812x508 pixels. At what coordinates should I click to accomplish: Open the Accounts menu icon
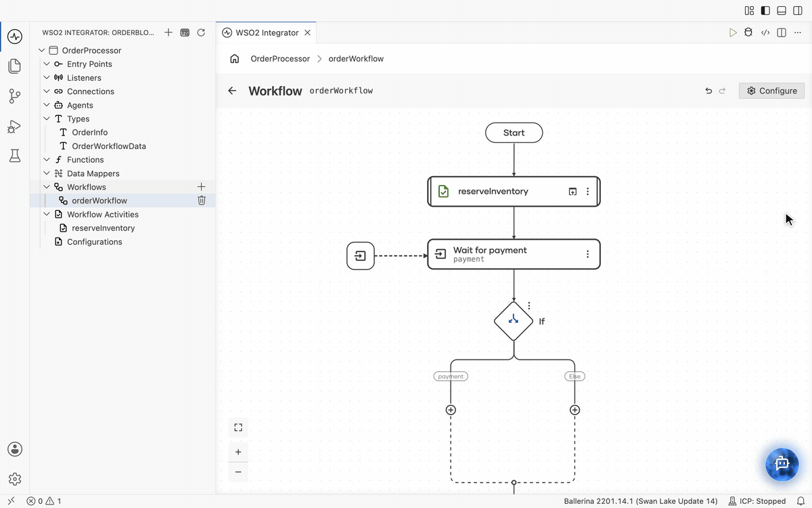15,449
